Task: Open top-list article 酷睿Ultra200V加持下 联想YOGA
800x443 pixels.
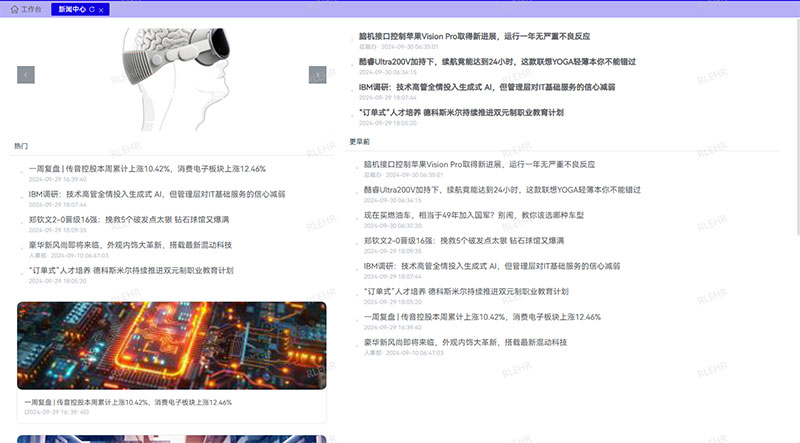Action: [x=497, y=62]
